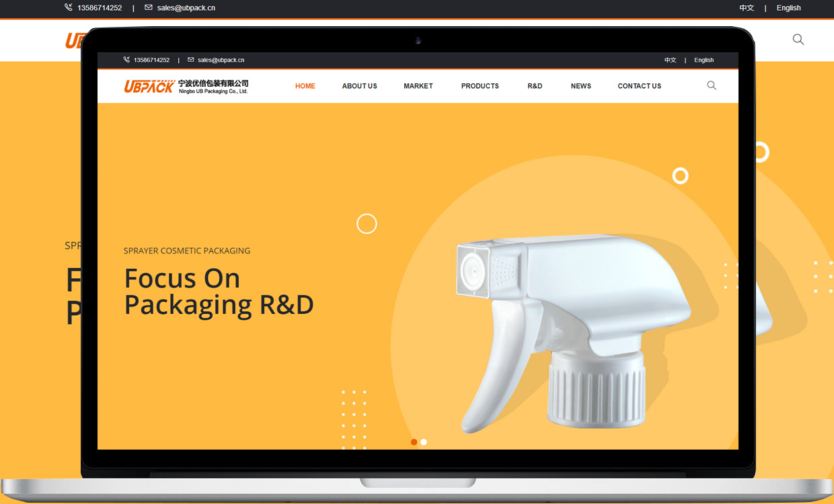Viewport: 834px width, 504px height.
Task: Choose English in the outermost top bar
Action: pos(788,8)
